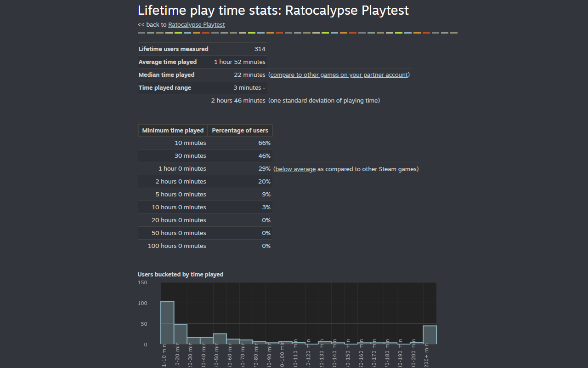This screenshot has width=588, height=368.
Task: Select the '10 minutes' row label
Action: (191, 143)
